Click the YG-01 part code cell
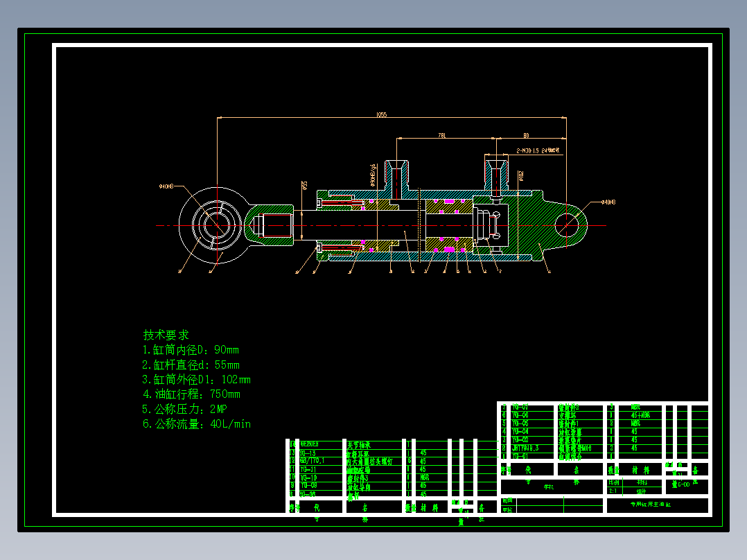 [520, 457]
